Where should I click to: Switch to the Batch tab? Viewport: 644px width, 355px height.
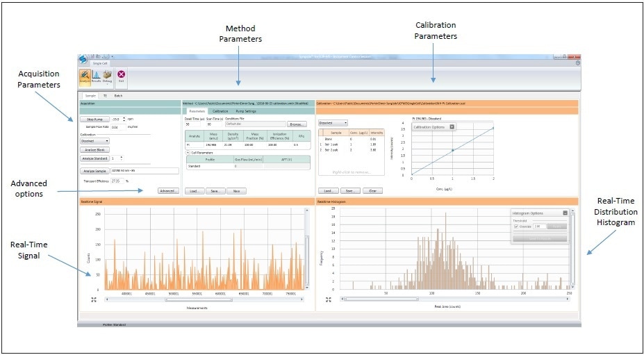[x=118, y=95]
